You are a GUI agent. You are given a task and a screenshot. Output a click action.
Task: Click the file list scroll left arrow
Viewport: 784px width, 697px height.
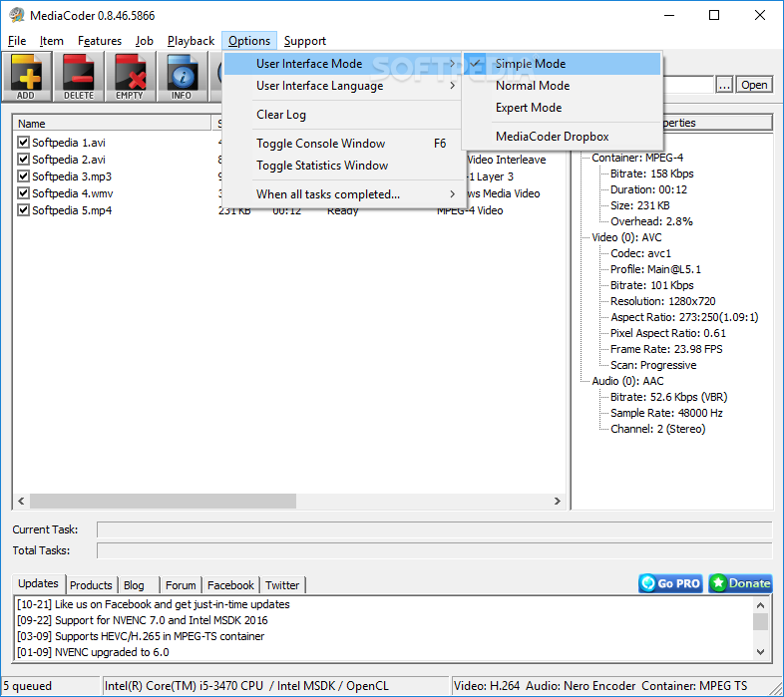click(21, 501)
